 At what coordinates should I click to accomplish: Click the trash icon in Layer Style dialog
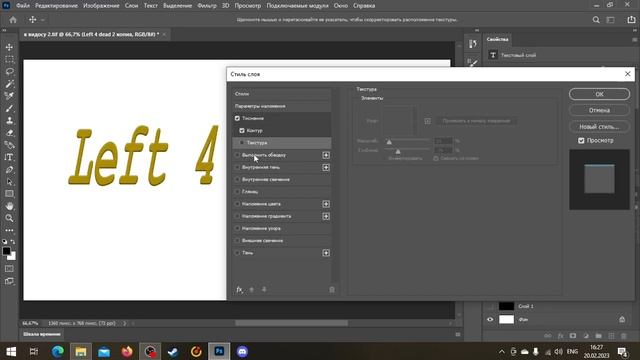coord(332,289)
